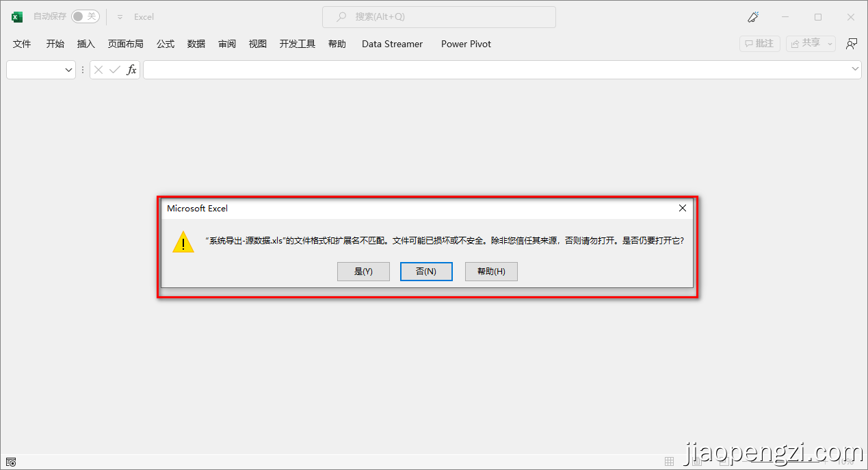Open the inking pen icon near window controls
This screenshot has height=470, width=868.
click(753, 16)
